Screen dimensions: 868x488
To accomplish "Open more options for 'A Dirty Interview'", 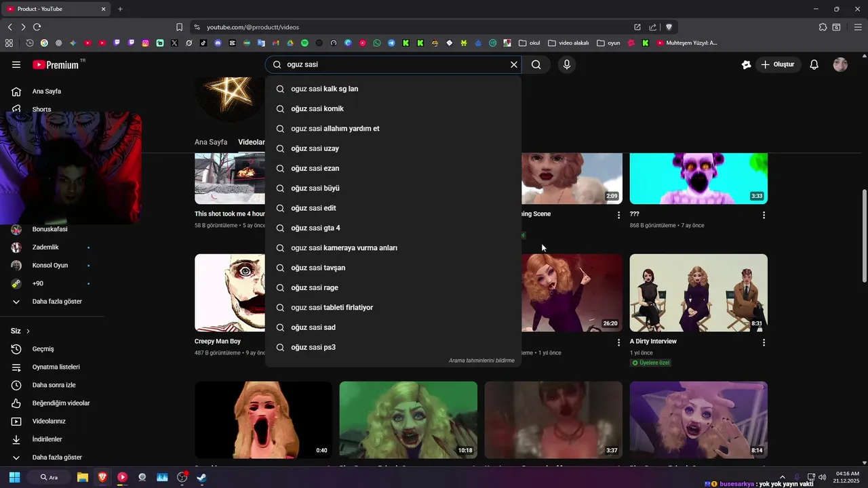I will pyautogui.click(x=764, y=343).
